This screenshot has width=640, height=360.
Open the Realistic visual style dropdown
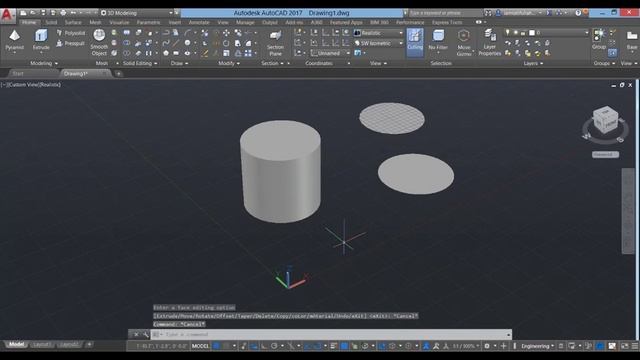[x=379, y=33]
